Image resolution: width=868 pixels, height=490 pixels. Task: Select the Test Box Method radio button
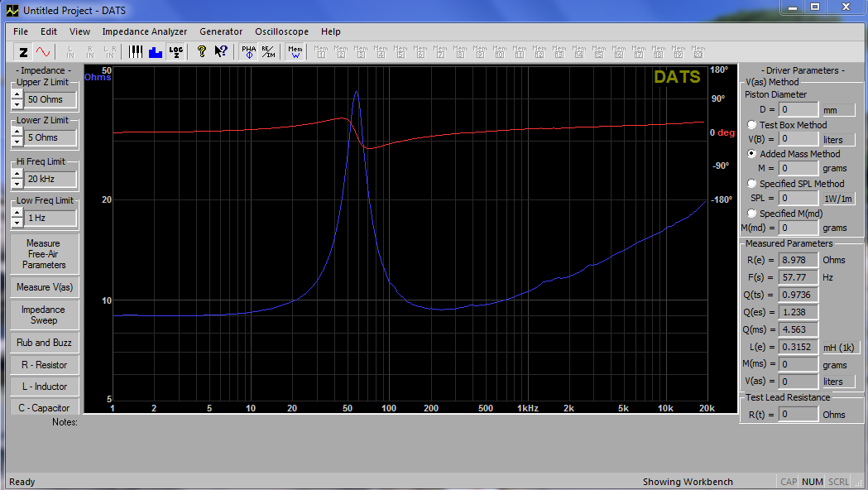click(x=752, y=125)
